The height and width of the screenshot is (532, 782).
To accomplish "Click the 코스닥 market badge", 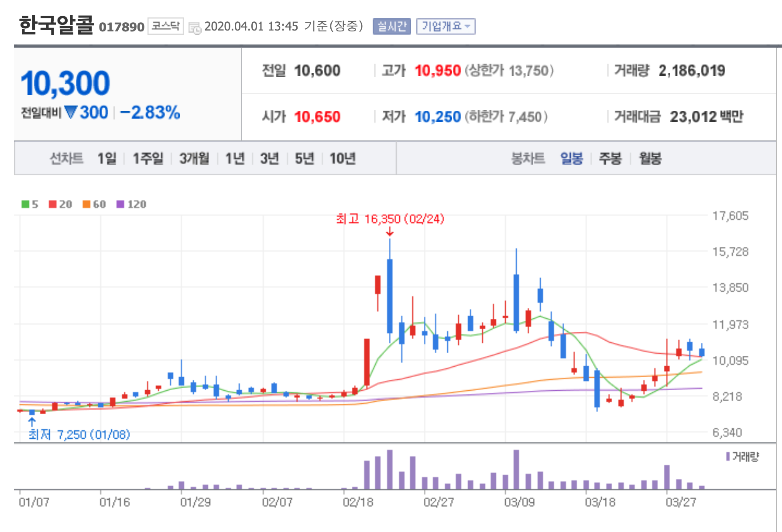I will point(165,26).
